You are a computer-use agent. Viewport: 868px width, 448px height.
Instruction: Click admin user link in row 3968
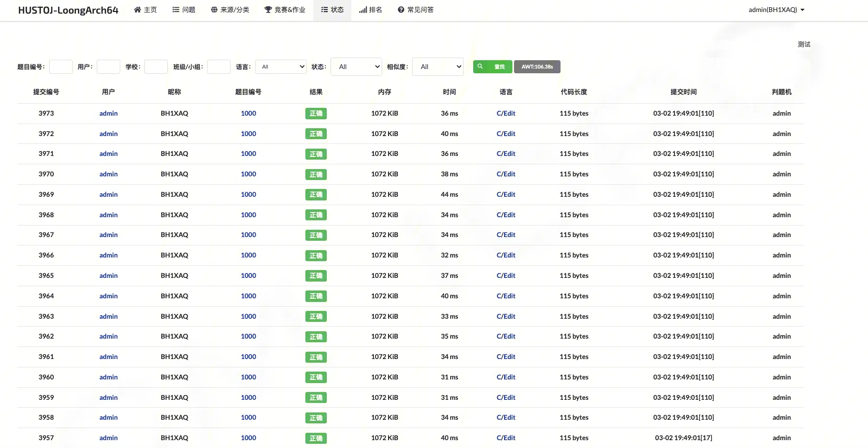click(108, 215)
